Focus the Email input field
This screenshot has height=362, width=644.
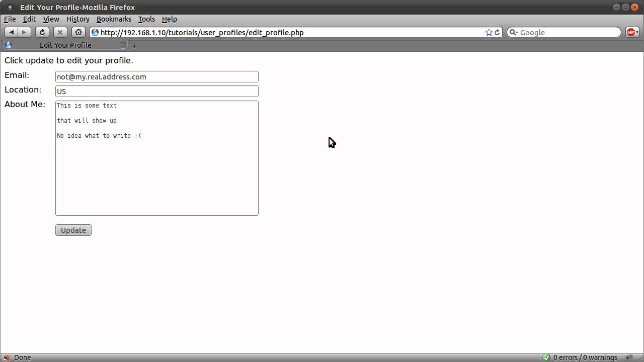(x=157, y=76)
